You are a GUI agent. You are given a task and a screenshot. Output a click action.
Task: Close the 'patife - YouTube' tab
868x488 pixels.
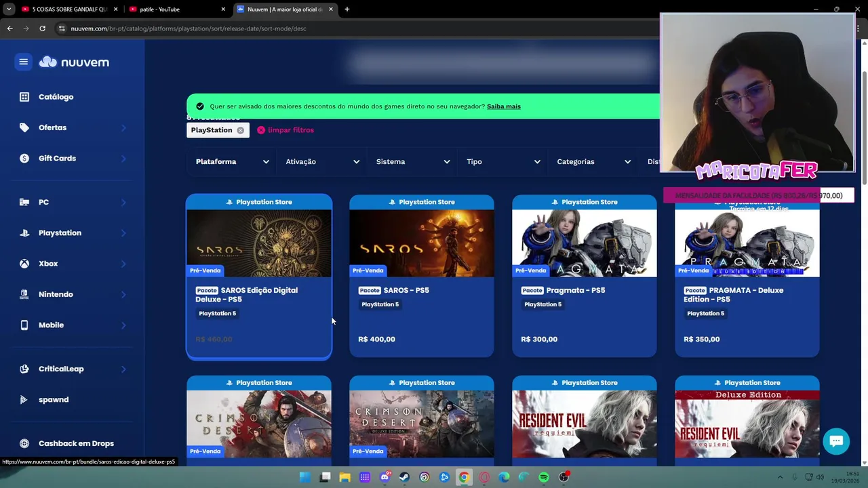coord(223,9)
